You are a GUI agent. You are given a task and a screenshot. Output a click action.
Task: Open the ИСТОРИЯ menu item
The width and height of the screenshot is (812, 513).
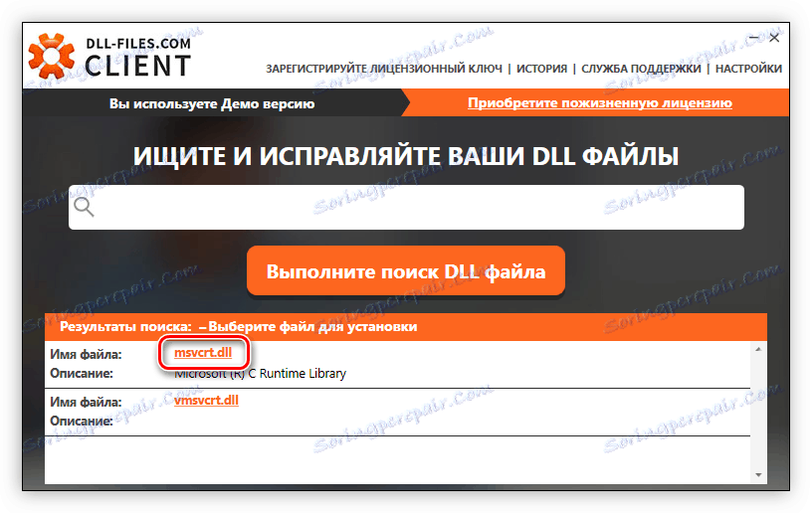541,69
